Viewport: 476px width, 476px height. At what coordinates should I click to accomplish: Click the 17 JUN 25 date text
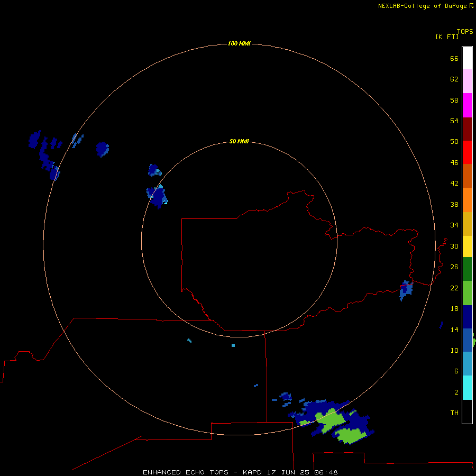pyautogui.click(x=288, y=472)
